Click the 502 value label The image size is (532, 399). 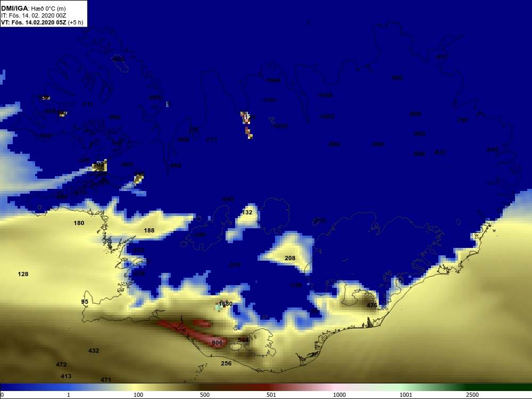pyautogui.click(x=99, y=164)
